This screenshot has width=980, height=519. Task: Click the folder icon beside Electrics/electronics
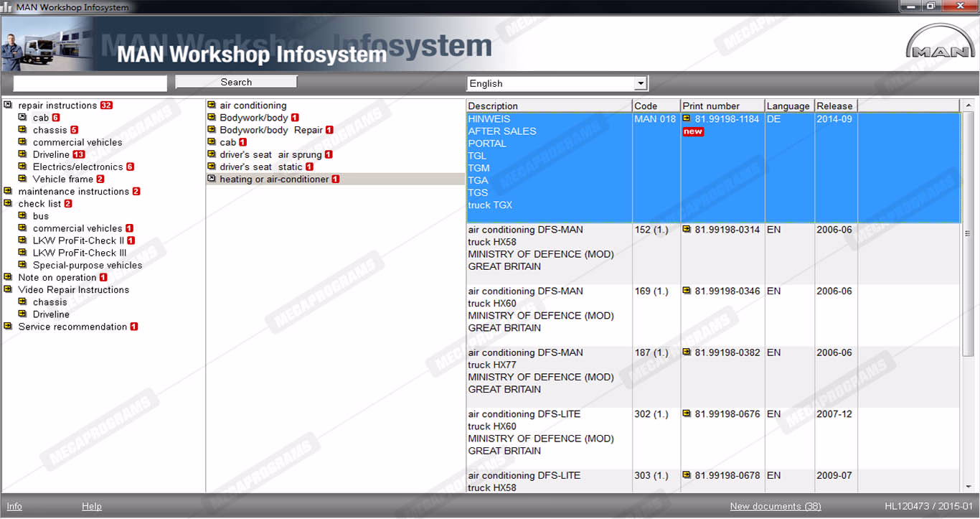(22, 167)
